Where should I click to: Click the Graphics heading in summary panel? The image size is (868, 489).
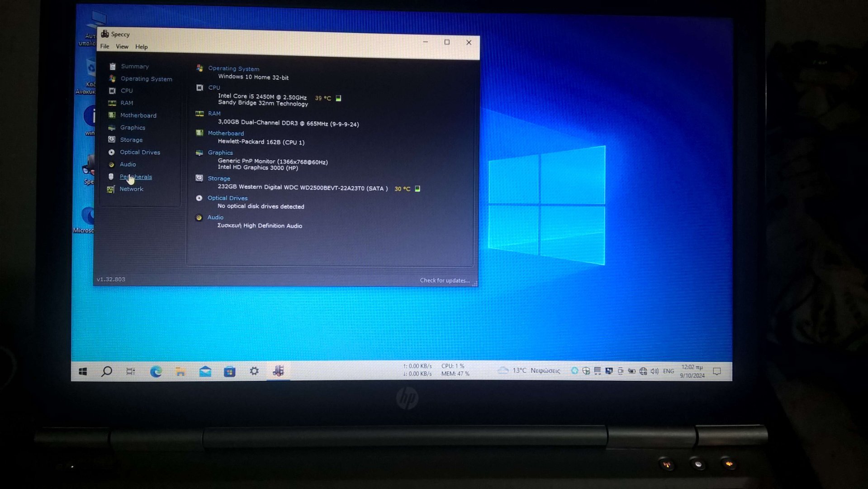[220, 153]
